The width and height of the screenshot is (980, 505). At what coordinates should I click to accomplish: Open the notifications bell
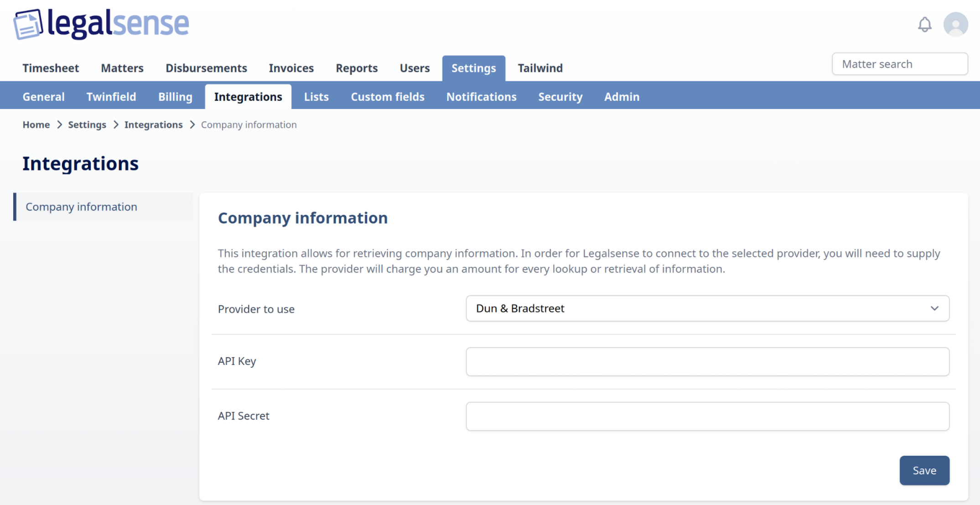(925, 24)
